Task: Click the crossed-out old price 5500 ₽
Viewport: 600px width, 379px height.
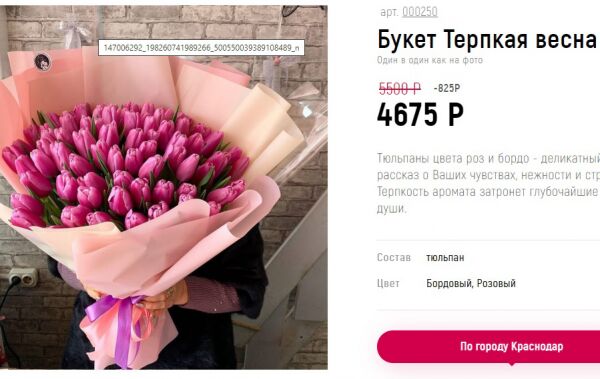Action: (x=399, y=89)
